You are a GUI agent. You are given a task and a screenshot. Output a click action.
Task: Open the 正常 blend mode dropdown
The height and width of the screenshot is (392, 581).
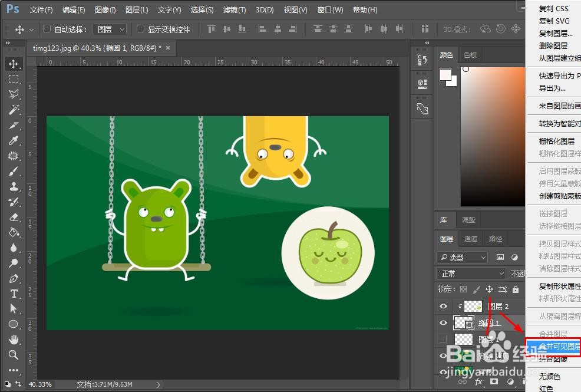(471, 274)
